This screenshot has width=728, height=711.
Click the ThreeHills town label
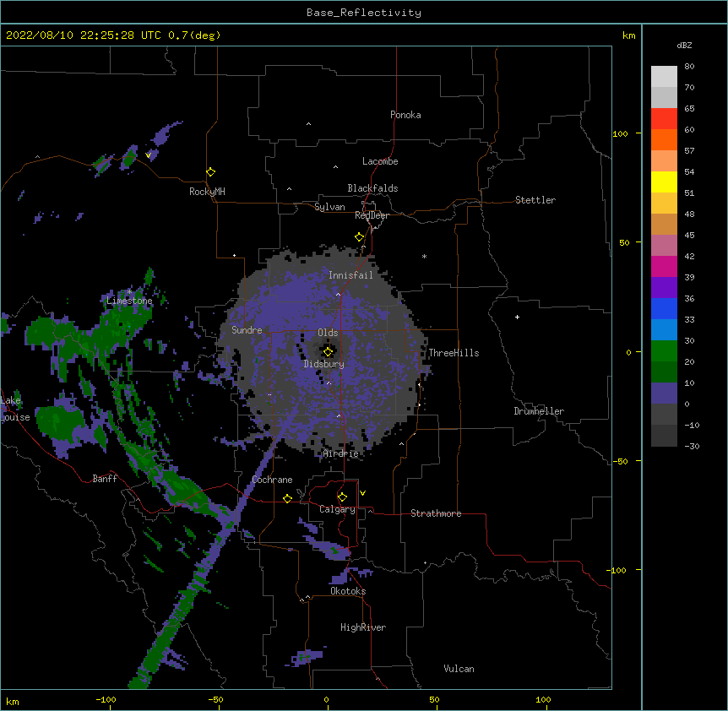coord(454,353)
